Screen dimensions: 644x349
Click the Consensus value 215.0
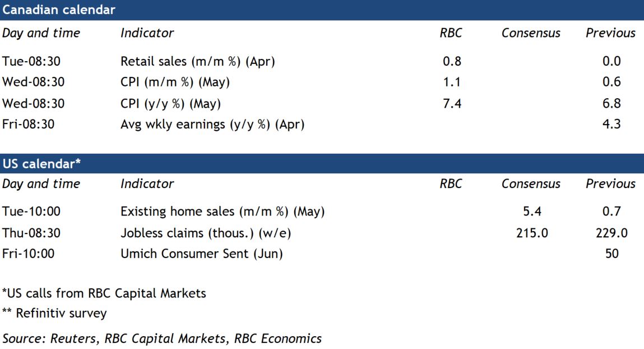coord(531,233)
